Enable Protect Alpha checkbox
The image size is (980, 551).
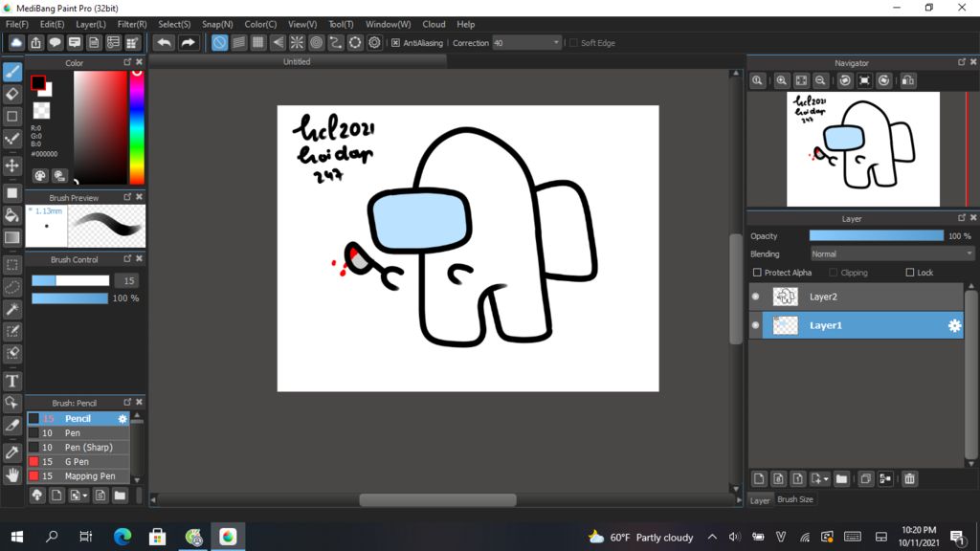pyautogui.click(x=757, y=273)
